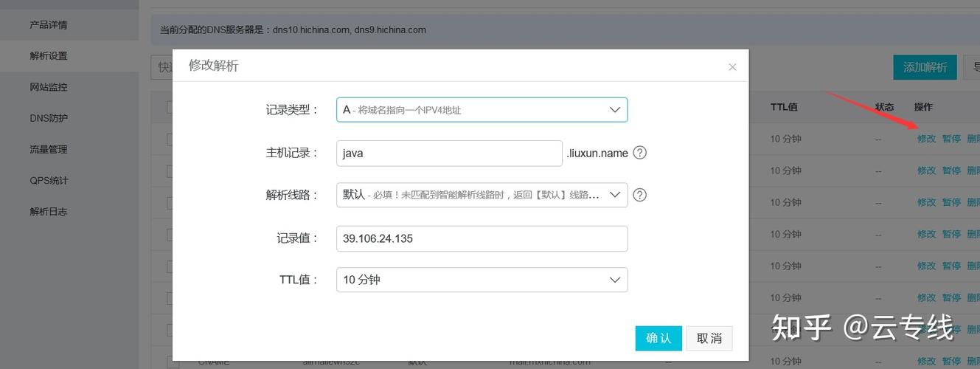Cancel the dialog with the 取消 button
This screenshot has height=369, width=980.
pyautogui.click(x=709, y=338)
